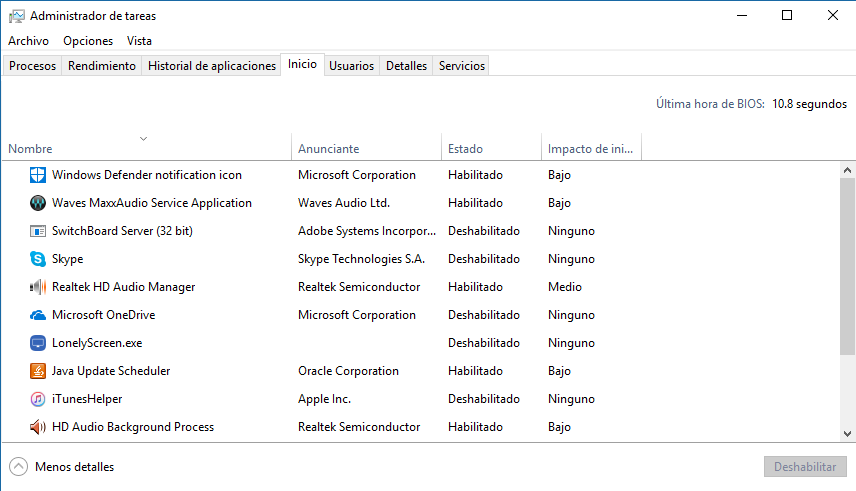Click the Waves Audio Ltd. publisher cell
856x491 pixels.
pyautogui.click(x=344, y=203)
